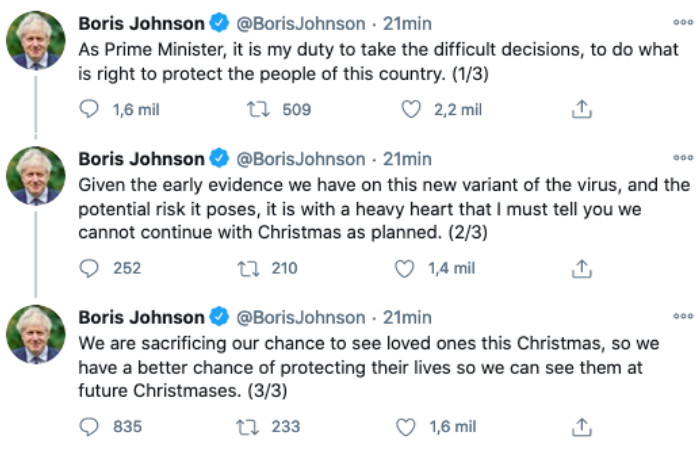Reply to the first tweet (1/3)
Image resolution: width=700 pixels, height=450 pixels.
point(90,110)
